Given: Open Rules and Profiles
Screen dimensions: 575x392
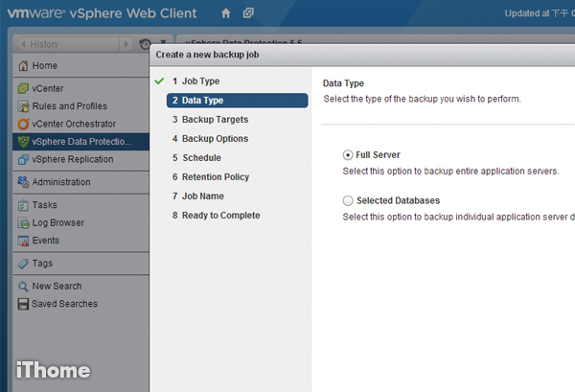Looking at the screenshot, I should [x=69, y=106].
